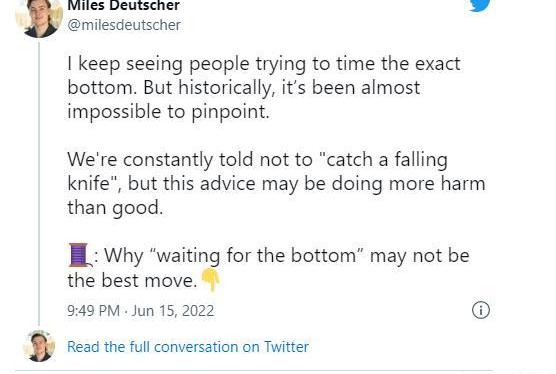
Task: Click the 9:49 PM time stamp
Action: (x=93, y=311)
